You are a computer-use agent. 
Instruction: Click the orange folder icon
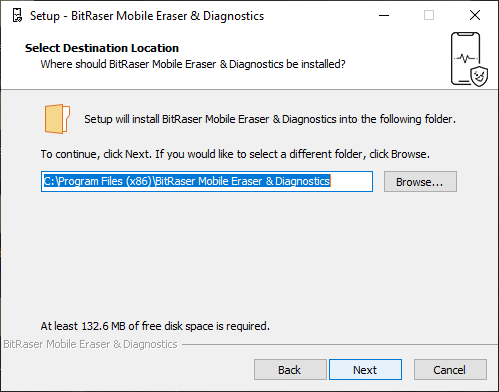(57, 119)
